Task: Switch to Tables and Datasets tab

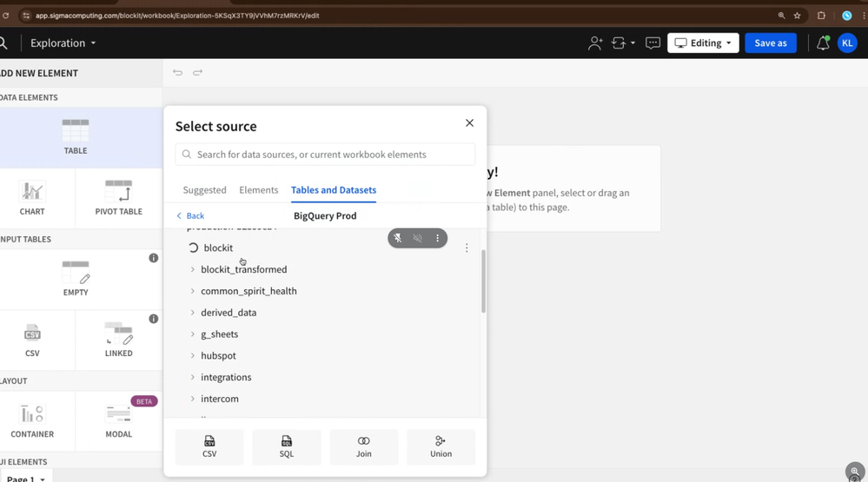Action: click(x=334, y=190)
